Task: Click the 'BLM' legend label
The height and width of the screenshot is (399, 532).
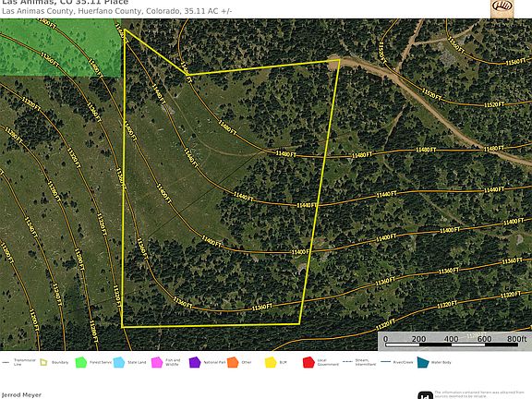Action: [283, 362]
